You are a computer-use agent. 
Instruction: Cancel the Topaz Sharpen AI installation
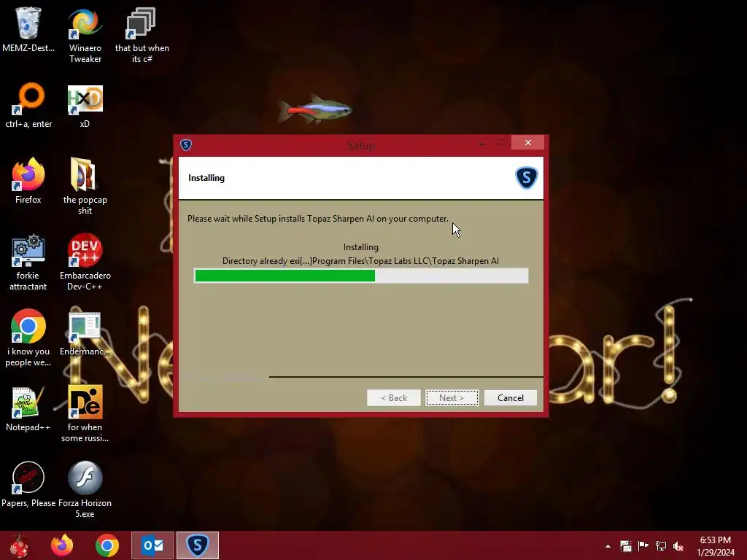pyautogui.click(x=510, y=397)
